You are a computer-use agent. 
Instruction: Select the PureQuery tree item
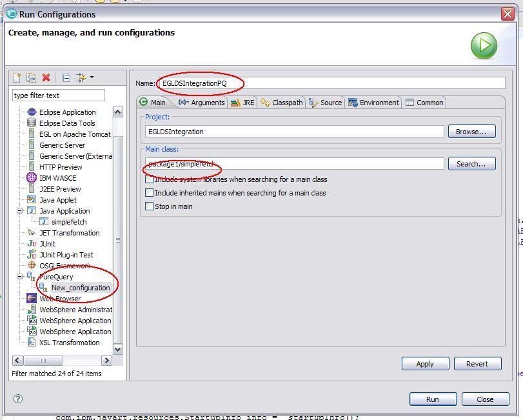click(56, 277)
